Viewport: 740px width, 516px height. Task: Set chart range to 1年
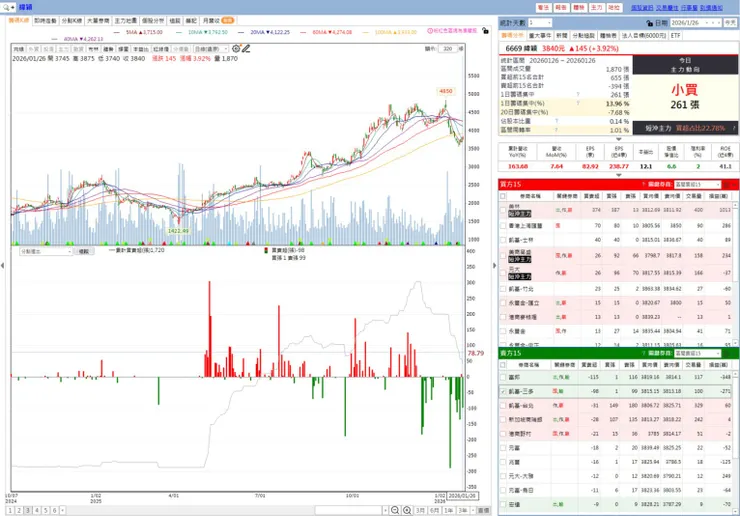point(448,510)
